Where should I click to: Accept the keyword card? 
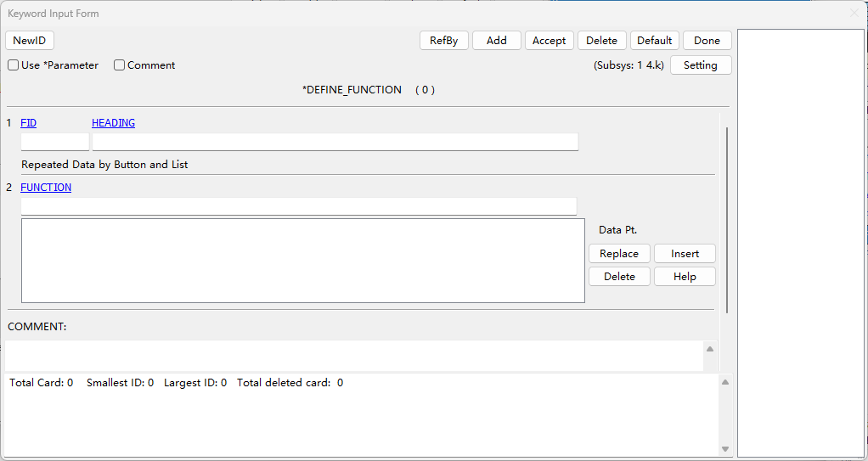pyautogui.click(x=550, y=41)
